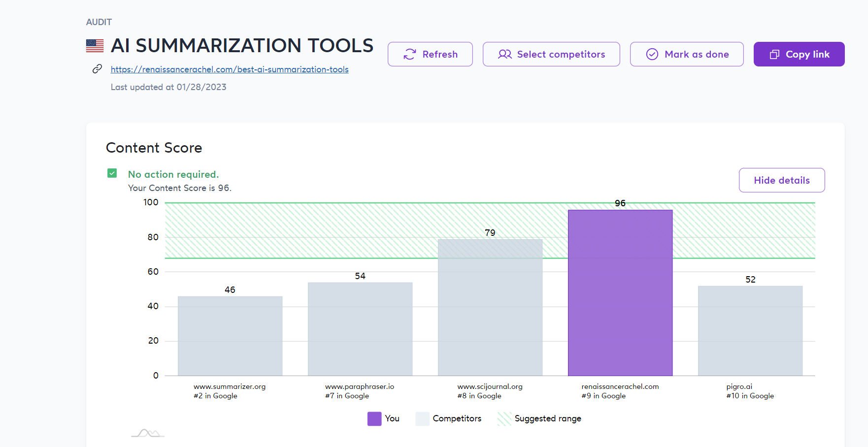Click the small line-chart icon below the graph
Screen dimensions: 868x447
(x=148, y=433)
